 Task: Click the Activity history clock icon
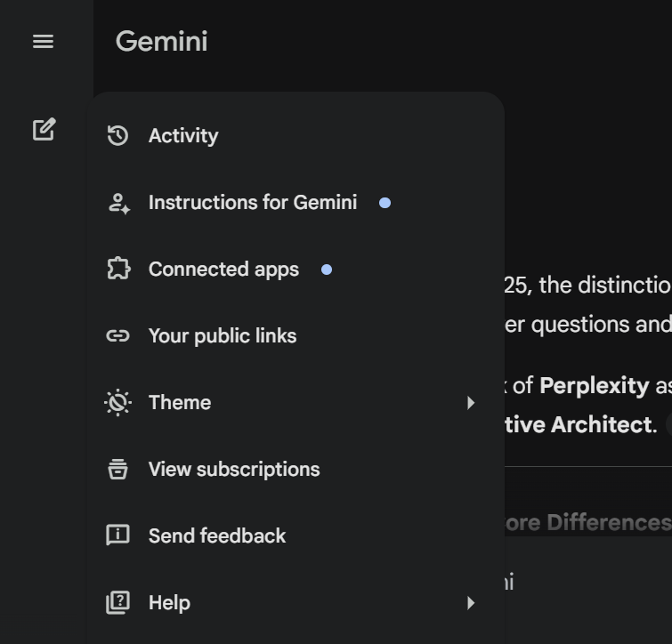click(x=117, y=135)
